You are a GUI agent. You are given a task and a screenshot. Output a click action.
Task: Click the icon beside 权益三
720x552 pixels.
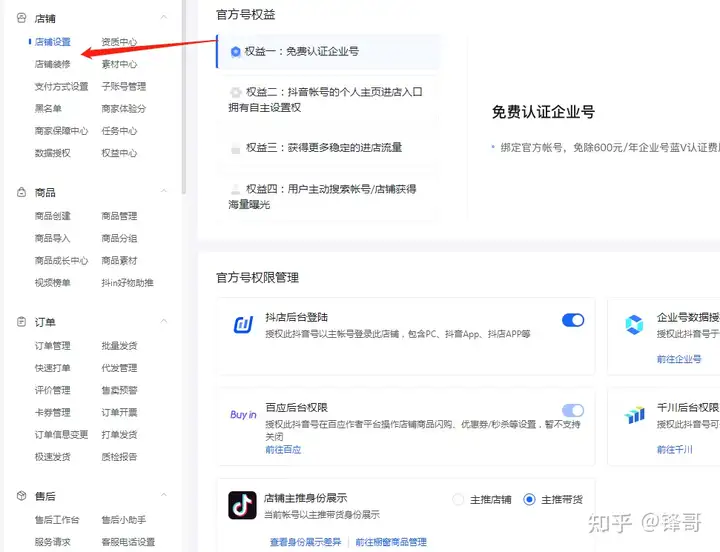coord(236,148)
